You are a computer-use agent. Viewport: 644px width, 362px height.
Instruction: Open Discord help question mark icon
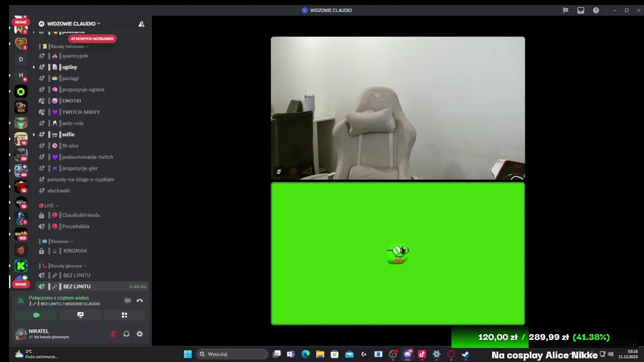[x=596, y=10]
